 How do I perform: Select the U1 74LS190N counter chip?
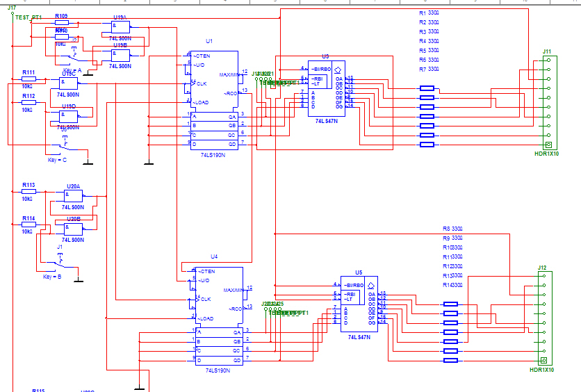(x=214, y=97)
